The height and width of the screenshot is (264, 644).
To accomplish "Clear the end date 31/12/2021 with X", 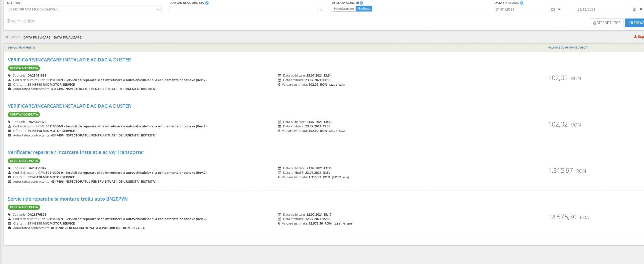I will 641,10.
